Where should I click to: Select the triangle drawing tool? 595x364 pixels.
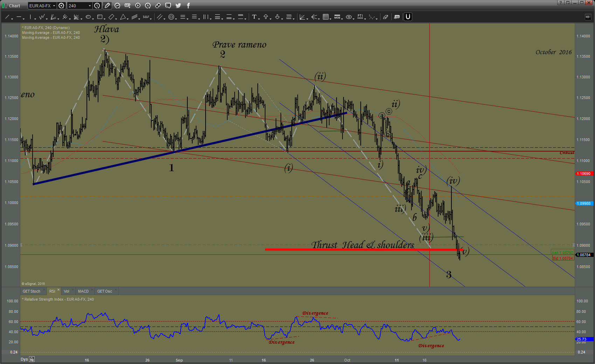click(123, 17)
